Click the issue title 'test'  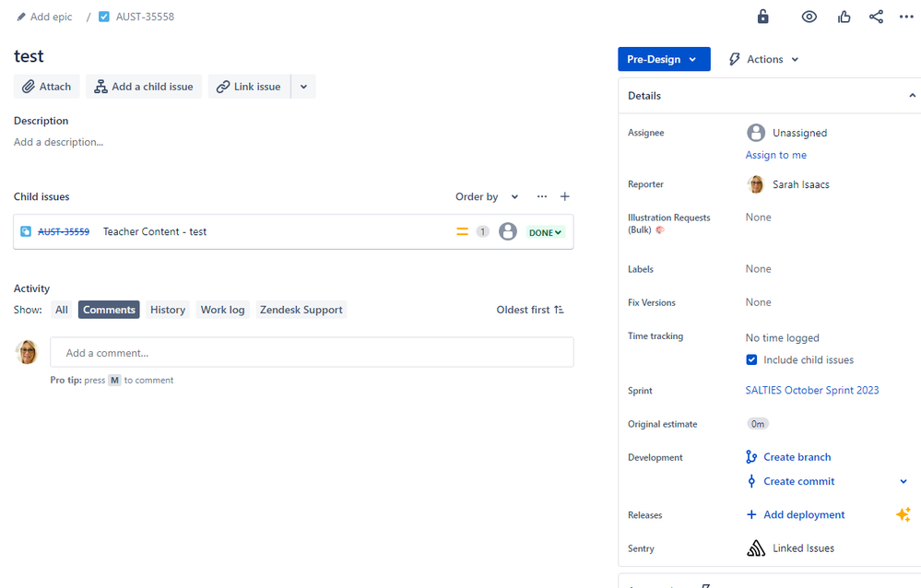click(29, 56)
